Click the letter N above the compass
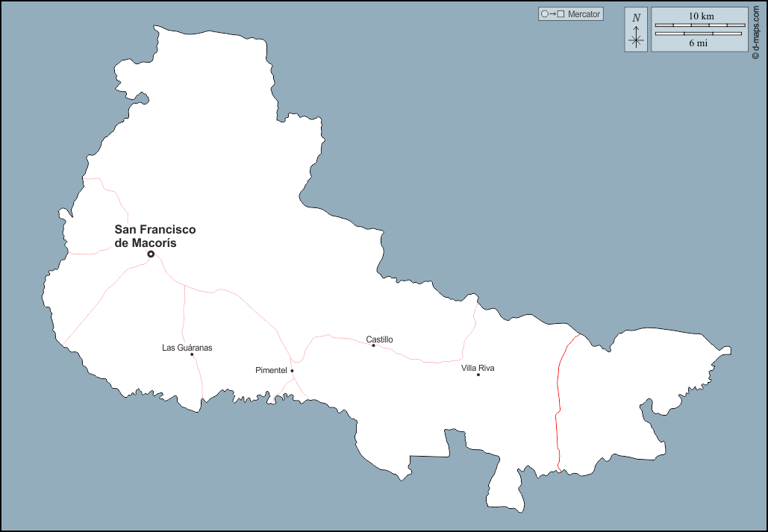Image resolution: width=768 pixels, height=532 pixels. [x=636, y=18]
